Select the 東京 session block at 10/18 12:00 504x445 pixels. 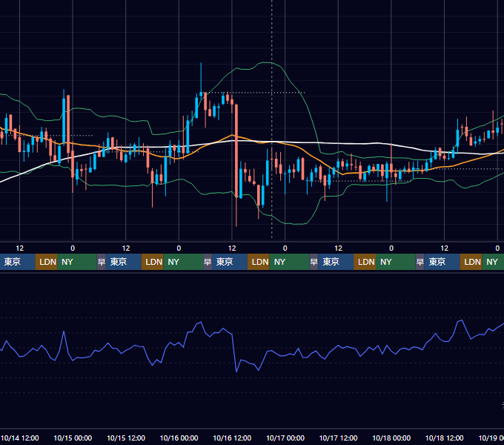(442, 262)
